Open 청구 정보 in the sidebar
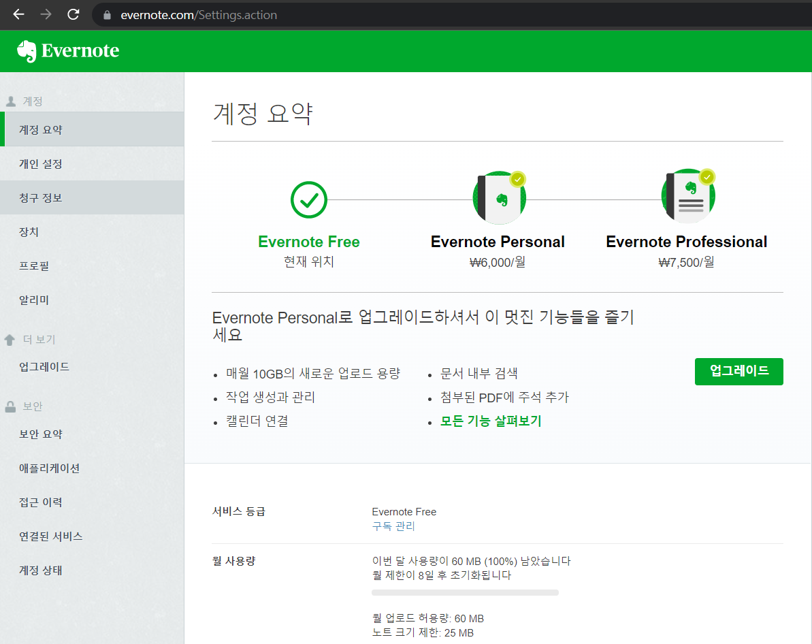Viewport: 812px width, 644px height. (x=92, y=198)
